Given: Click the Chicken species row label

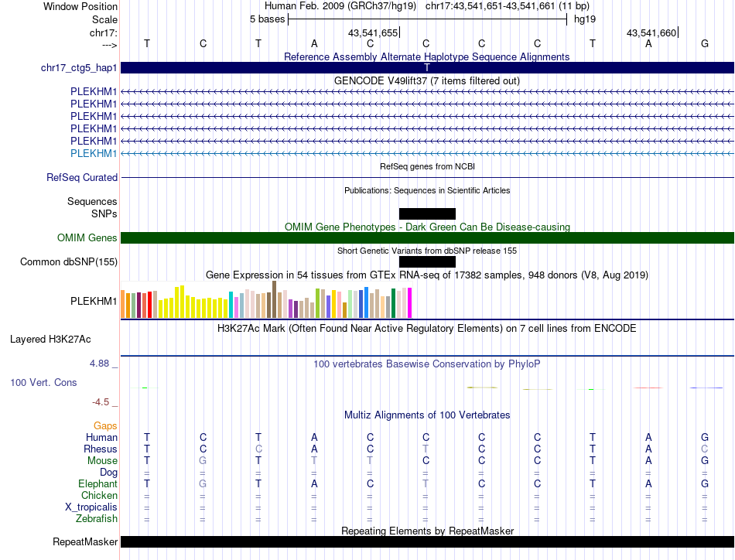Looking at the screenshot, I should click(99, 495).
